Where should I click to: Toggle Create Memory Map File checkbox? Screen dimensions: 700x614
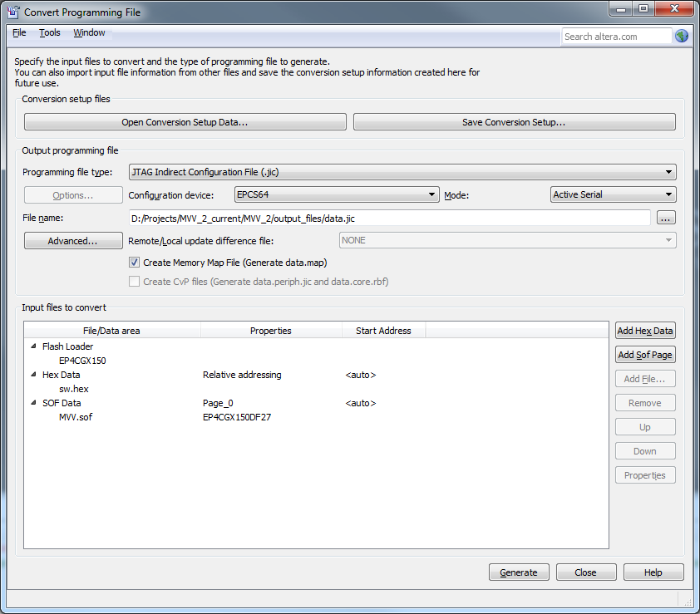[134, 263]
